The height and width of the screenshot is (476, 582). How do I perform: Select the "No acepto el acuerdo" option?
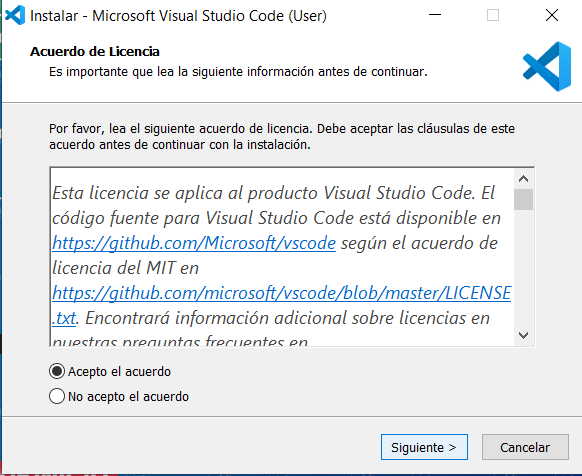(x=57, y=396)
